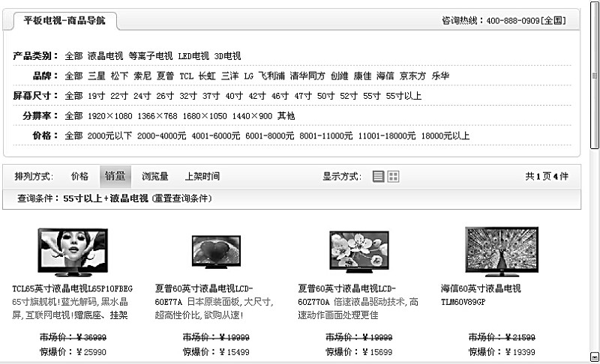This screenshot has width=600, height=364.
Task: Click the vertical scrollbar thumb
Action: pos(594,76)
